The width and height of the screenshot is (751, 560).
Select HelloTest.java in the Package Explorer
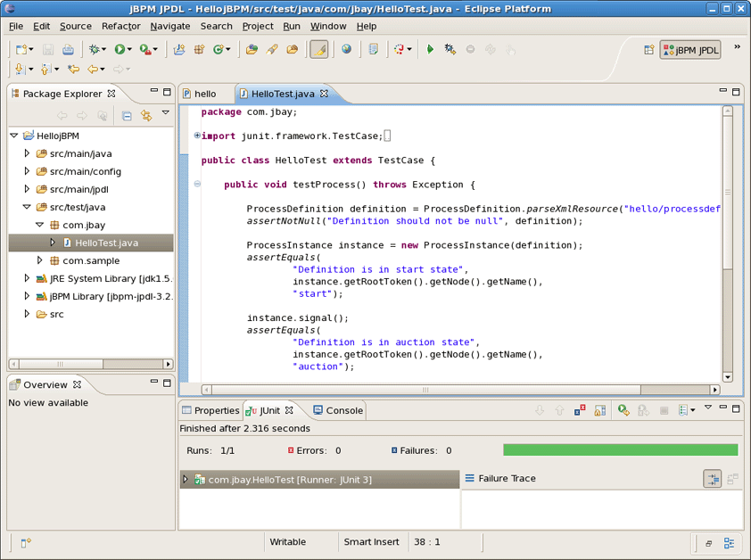(105, 243)
